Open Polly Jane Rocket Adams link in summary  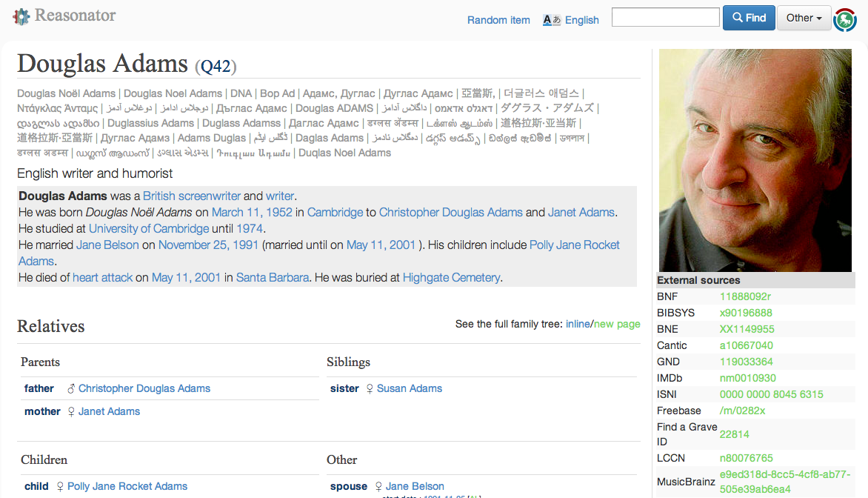pos(575,245)
